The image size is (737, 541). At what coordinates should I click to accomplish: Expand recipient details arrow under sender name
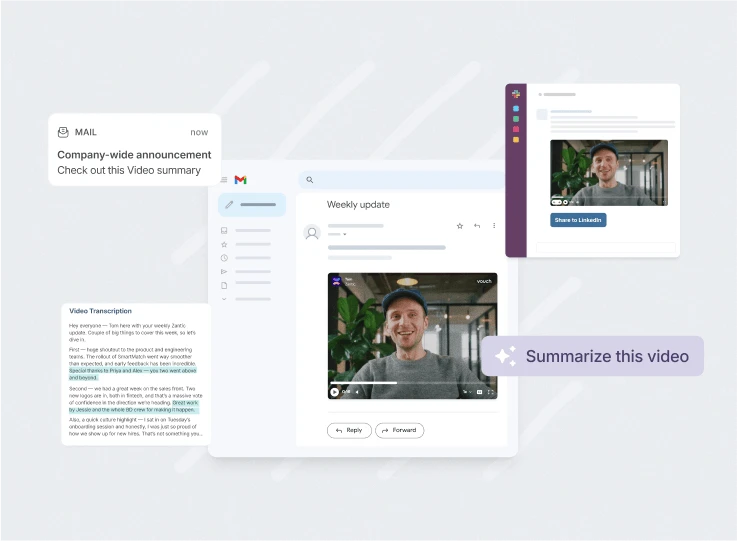pos(345,234)
